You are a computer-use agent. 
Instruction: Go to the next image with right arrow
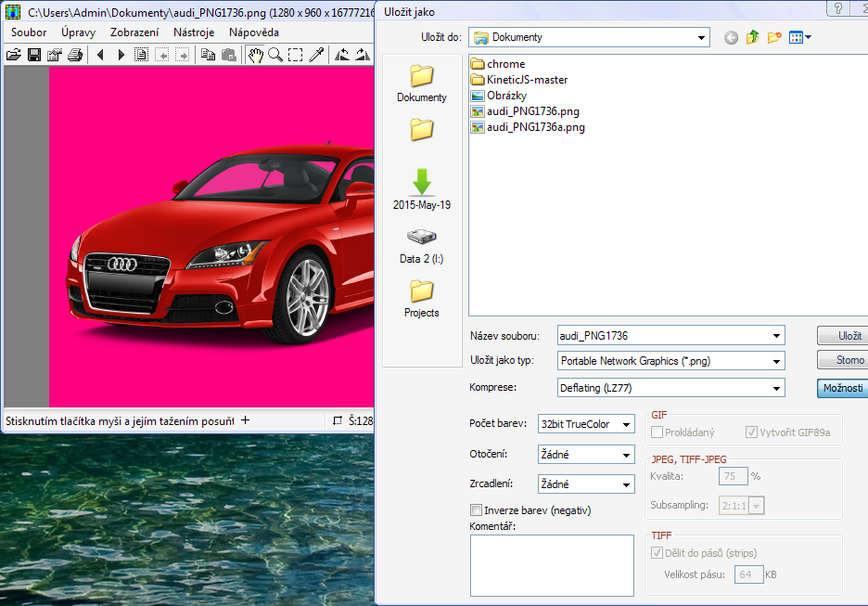pyautogui.click(x=121, y=54)
